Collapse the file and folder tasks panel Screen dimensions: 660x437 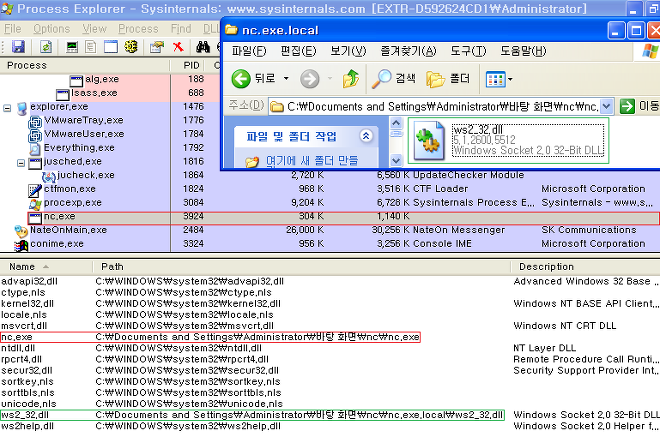(x=366, y=136)
